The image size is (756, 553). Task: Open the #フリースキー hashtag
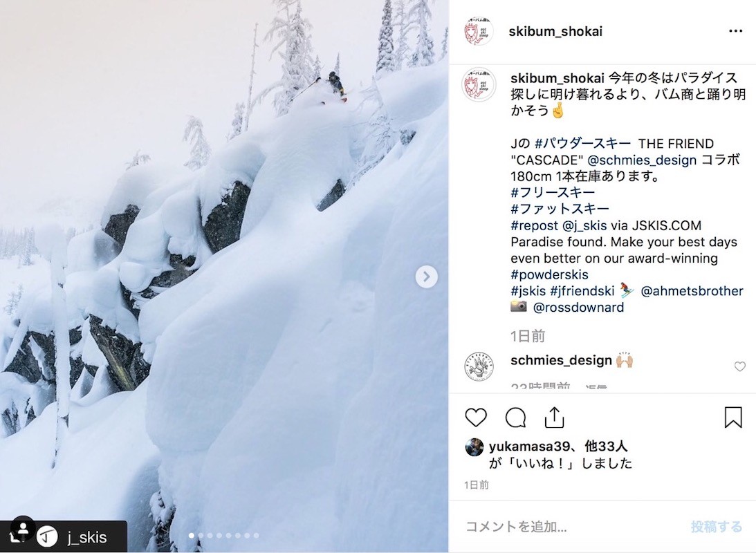point(553,192)
